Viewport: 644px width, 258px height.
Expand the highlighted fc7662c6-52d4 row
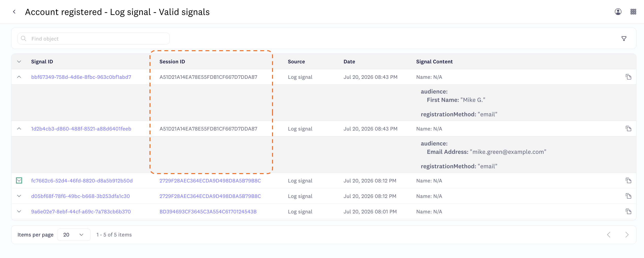point(19,180)
